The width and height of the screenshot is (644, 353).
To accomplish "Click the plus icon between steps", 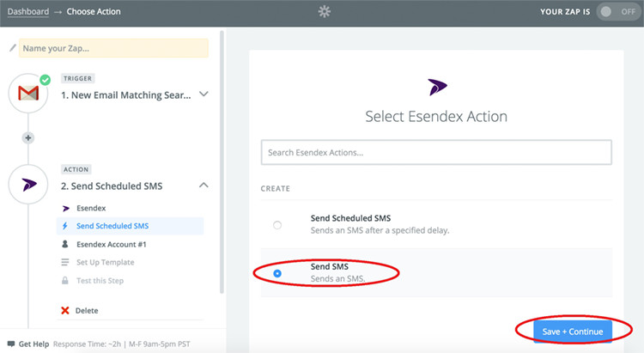I will point(28,137).
